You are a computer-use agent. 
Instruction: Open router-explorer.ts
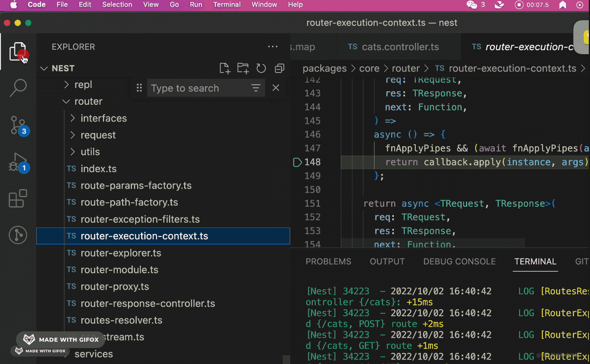pyautogui.click(x=121, y=253)
